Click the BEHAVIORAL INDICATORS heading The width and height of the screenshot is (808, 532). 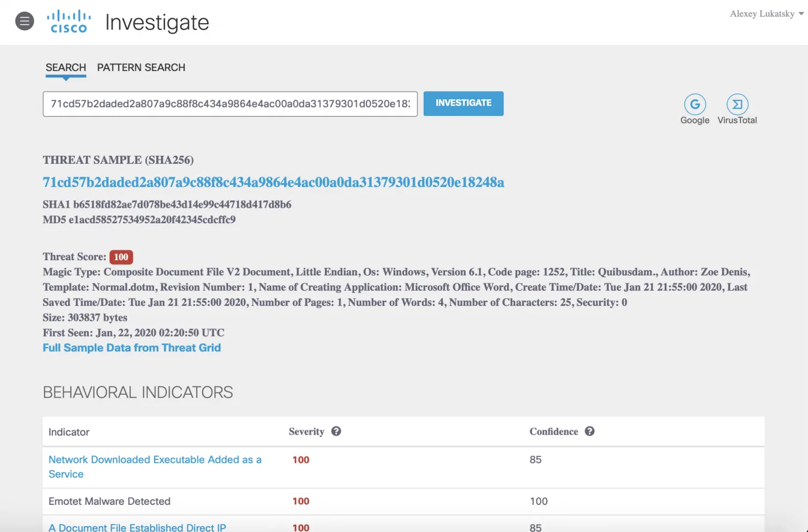tap(138, 392)
